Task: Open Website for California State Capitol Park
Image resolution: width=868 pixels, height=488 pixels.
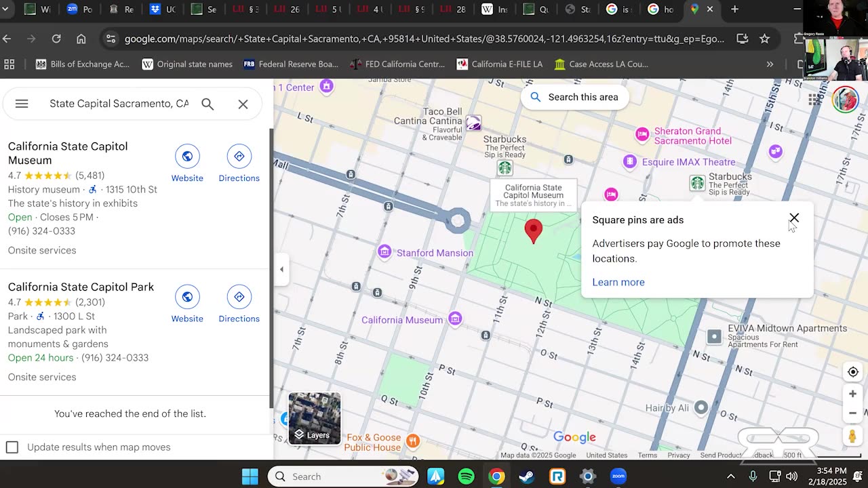Action: [x=187, y=304]
